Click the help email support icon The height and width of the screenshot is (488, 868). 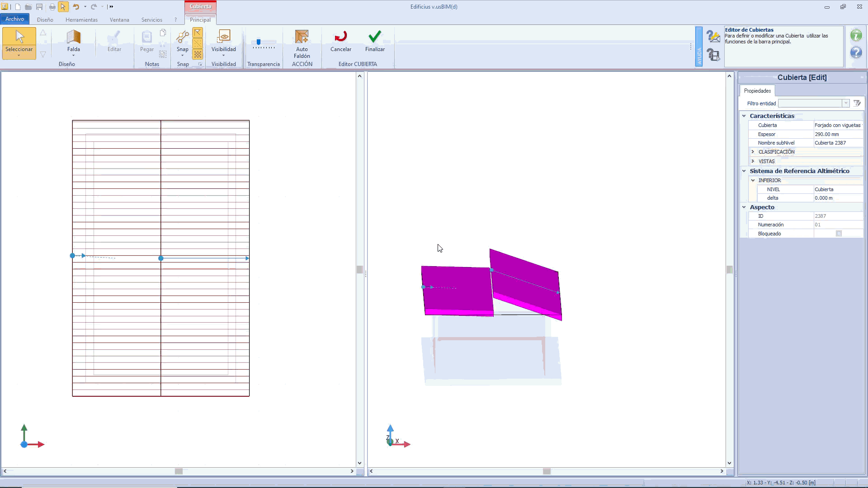pos(713,36)
